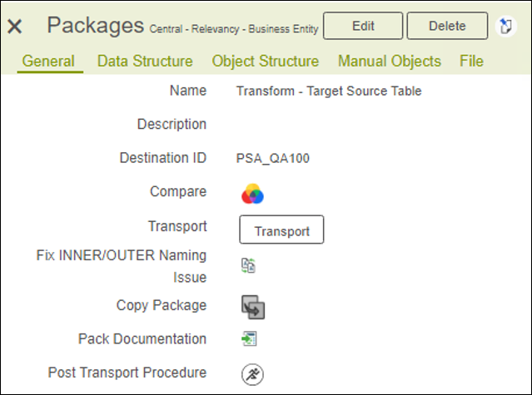
Task: Run the Post Transport Procedure icon
Action: pos(252,374)
